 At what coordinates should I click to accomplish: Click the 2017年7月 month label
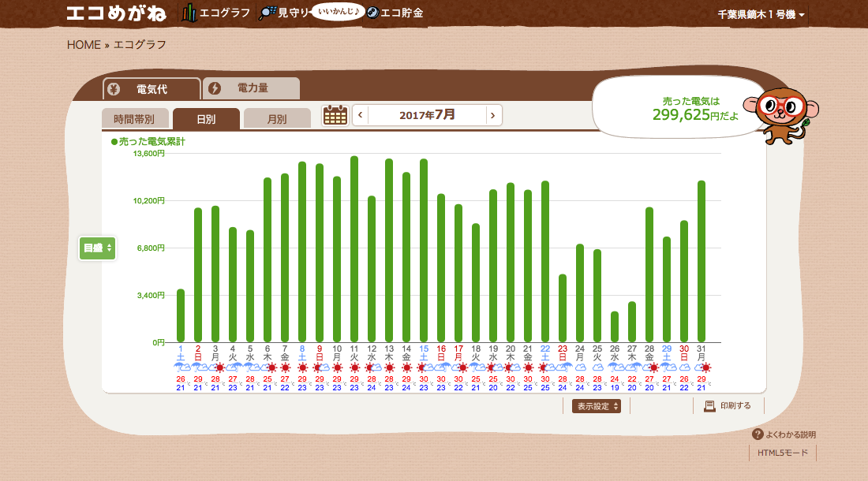tap(427, 115)
